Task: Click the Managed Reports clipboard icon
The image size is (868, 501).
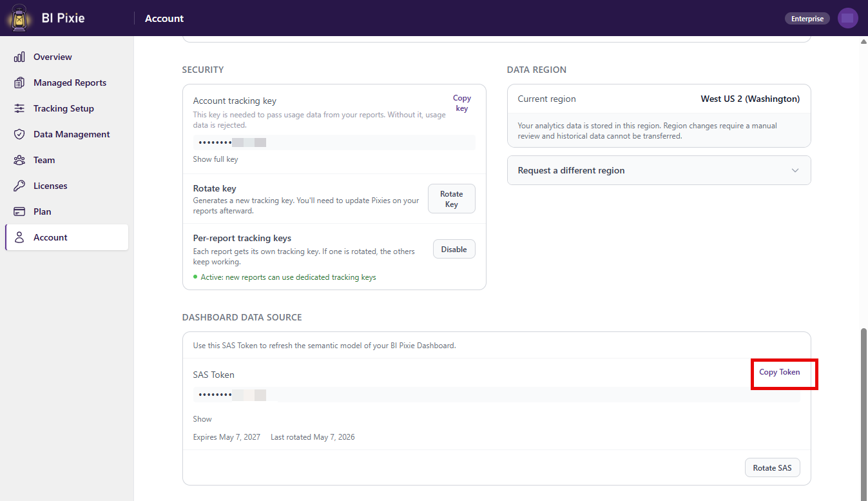Action: pyautogui.click(x=19, y=83)
